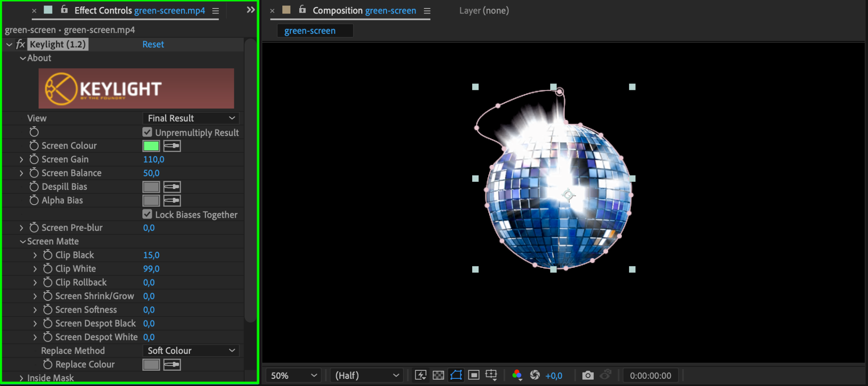Open the View dropdown showing Final Result
The image size is (868, 386).
tap(191, 118)
